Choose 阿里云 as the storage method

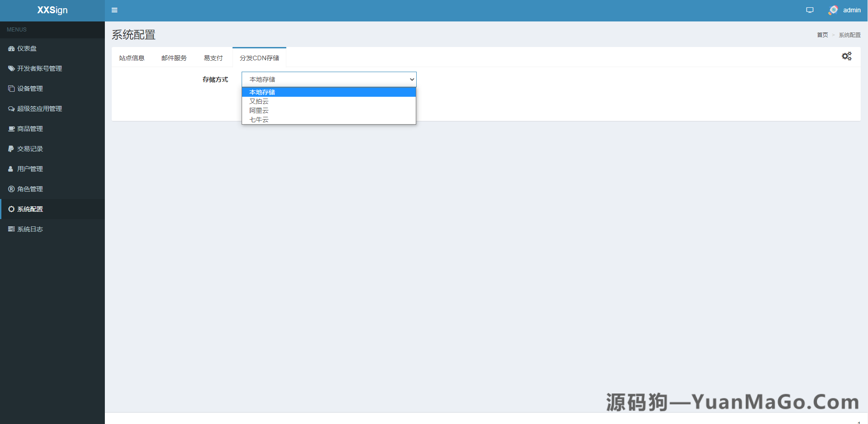259,110
